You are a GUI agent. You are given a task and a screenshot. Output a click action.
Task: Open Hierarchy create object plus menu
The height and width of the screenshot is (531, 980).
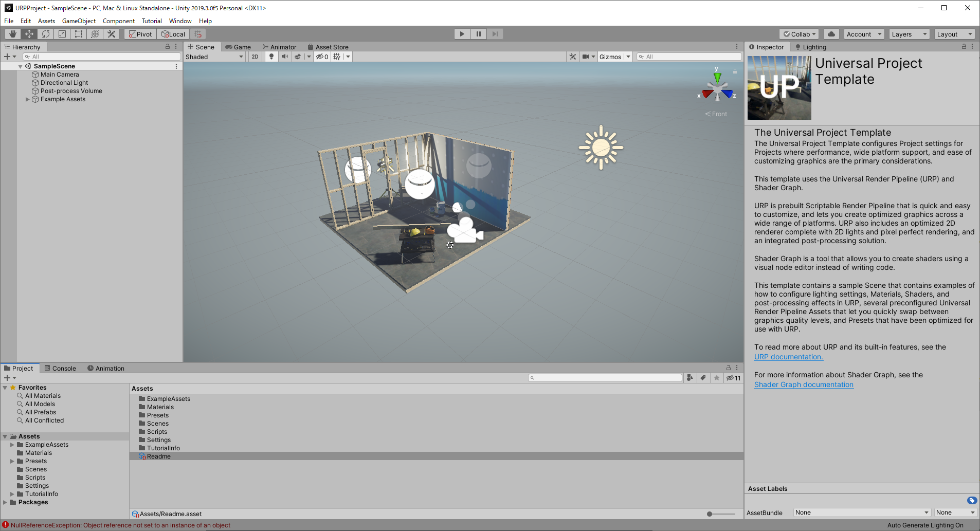[x=10, y=57]
